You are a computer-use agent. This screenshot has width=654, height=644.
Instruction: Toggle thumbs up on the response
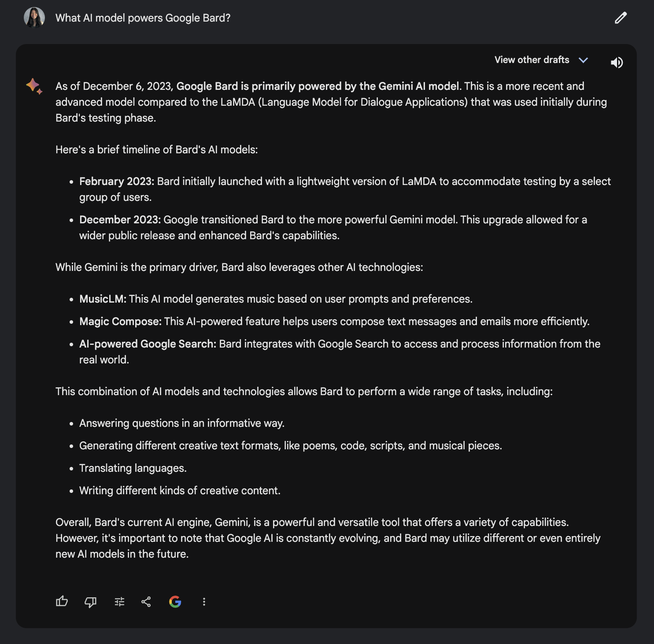(x=62, y=601)
